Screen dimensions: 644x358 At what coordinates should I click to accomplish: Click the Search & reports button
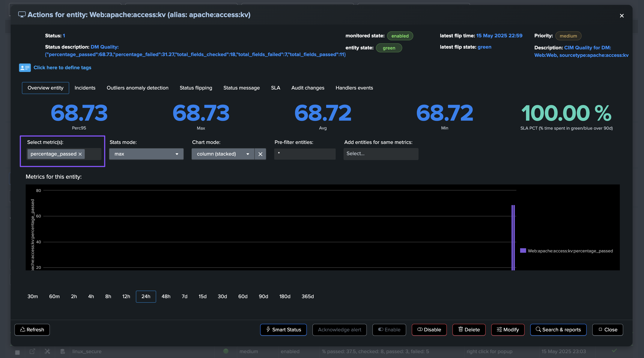[558, 330]
